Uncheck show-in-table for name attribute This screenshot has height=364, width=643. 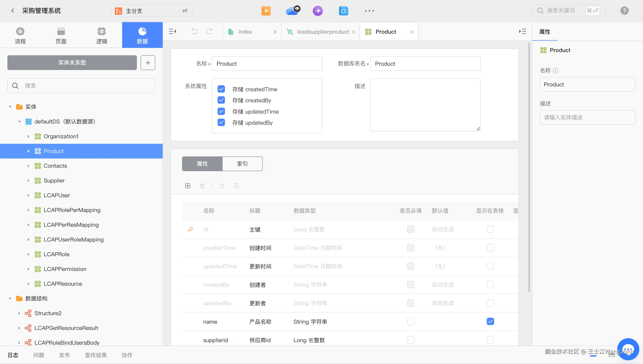[x=490, y=322]
